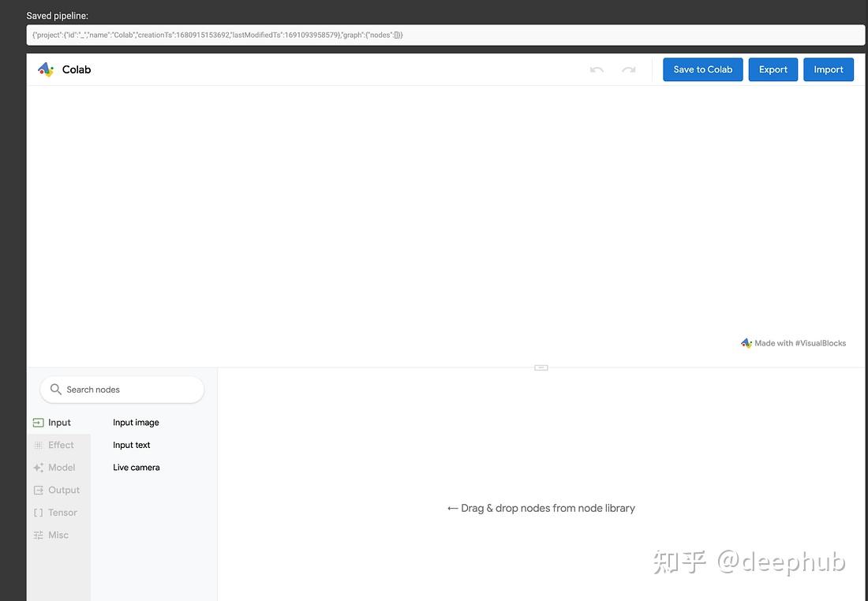
Task: Choose the Live camera node
Action: 136,467
